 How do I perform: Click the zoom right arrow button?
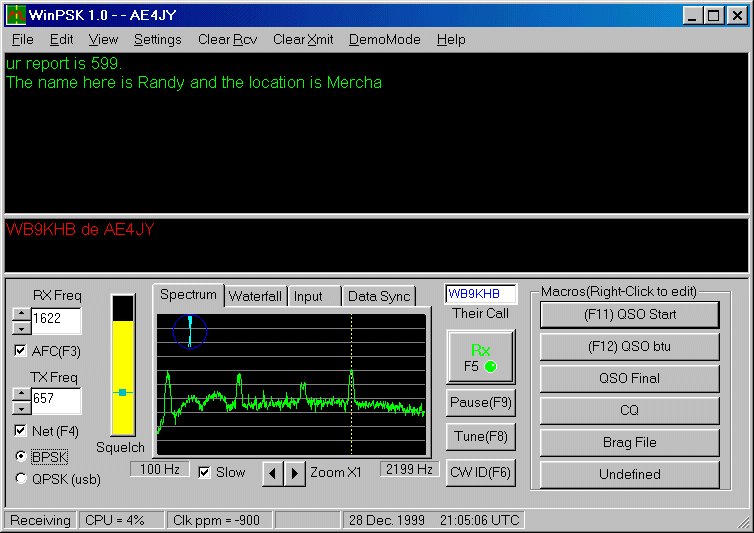tap(294, 473)
